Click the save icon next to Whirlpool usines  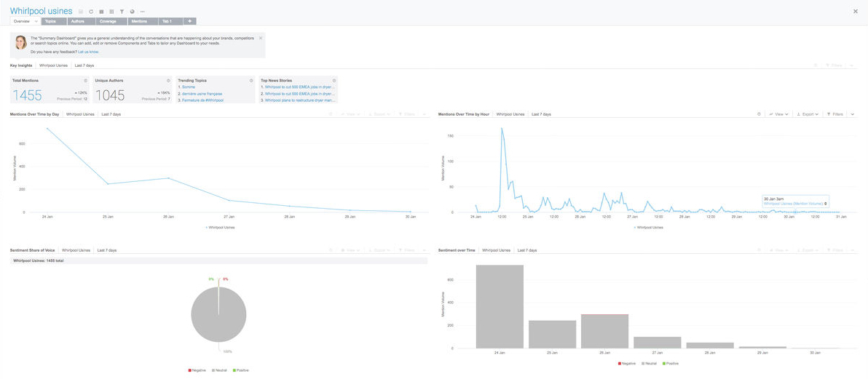[x=81, y=12]
